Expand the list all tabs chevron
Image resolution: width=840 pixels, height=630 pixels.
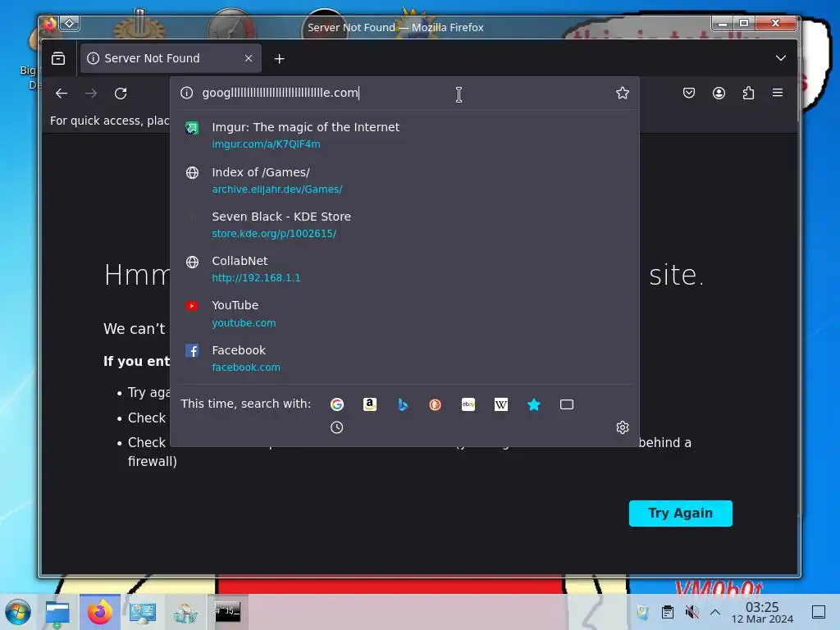click(x=781, y=58)
